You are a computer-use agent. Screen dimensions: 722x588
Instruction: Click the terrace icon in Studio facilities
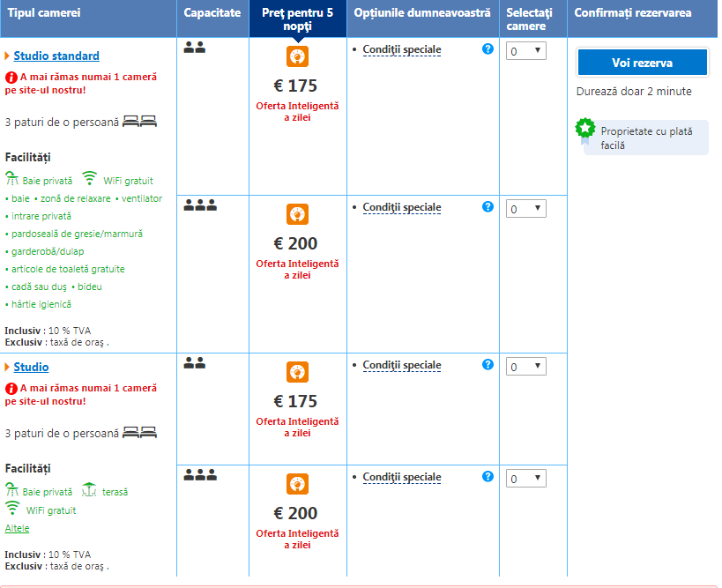click(88, 490)
